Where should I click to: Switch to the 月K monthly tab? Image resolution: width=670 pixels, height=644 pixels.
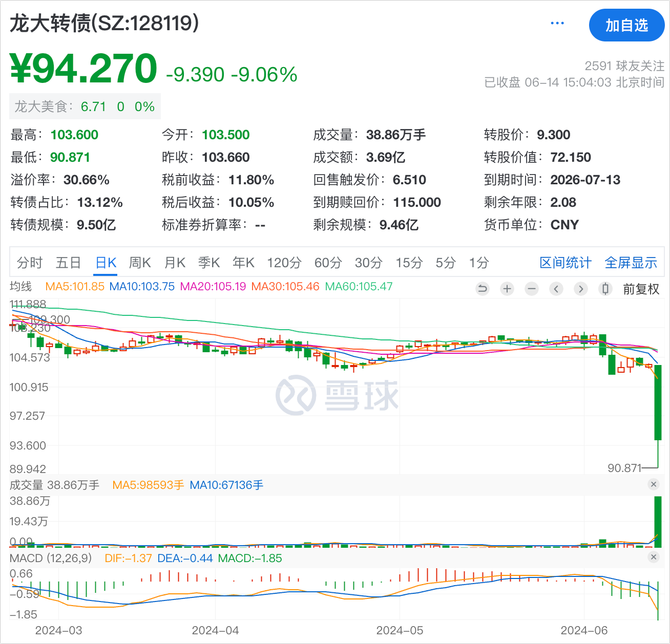coord(175,263)
